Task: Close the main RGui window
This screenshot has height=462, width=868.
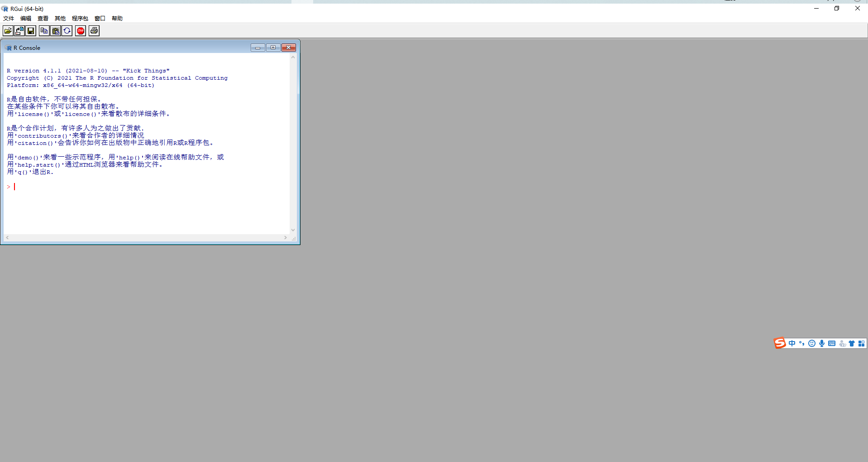Action: pyautogui.click(x=858, y=8)
